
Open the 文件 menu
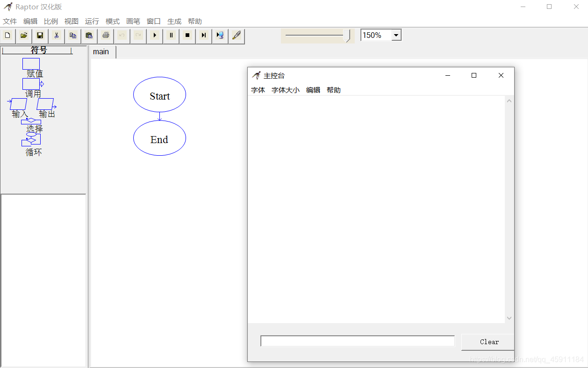[x=10, y=22]
